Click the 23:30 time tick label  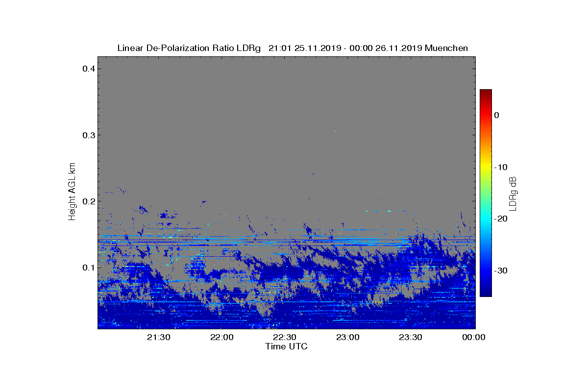click(x=411, y=337)
